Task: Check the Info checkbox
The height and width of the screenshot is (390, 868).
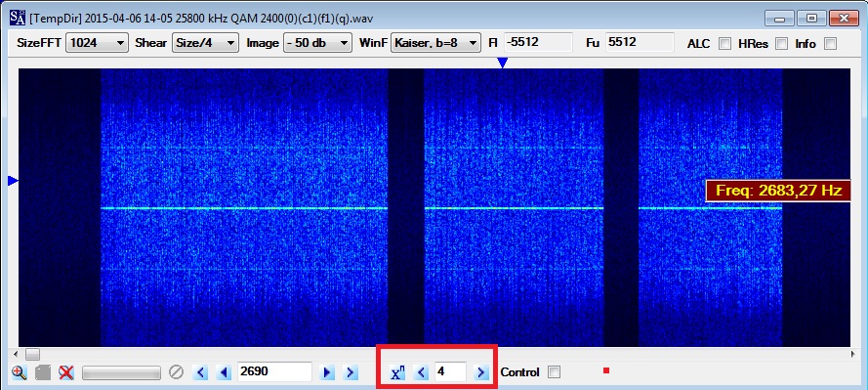Action: (830, 43)
